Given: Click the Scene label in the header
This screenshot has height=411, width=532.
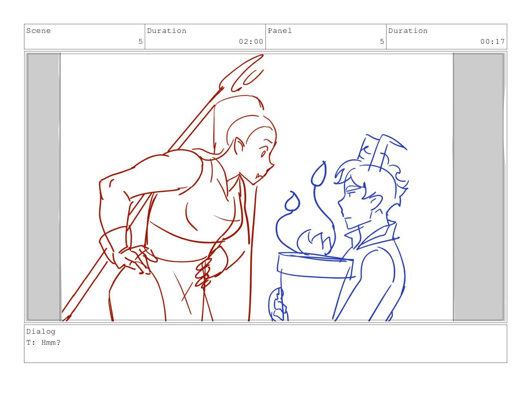Looking at the screenshot, I should click(x=38, y=31).
